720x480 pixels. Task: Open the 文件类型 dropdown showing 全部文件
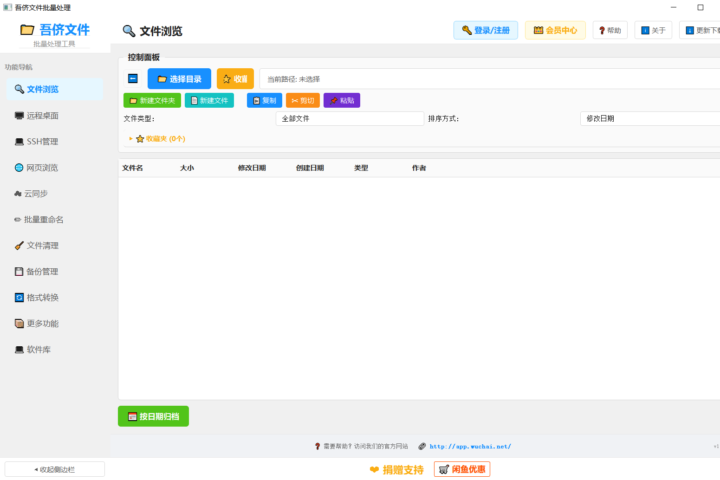[x=350, y=119]
